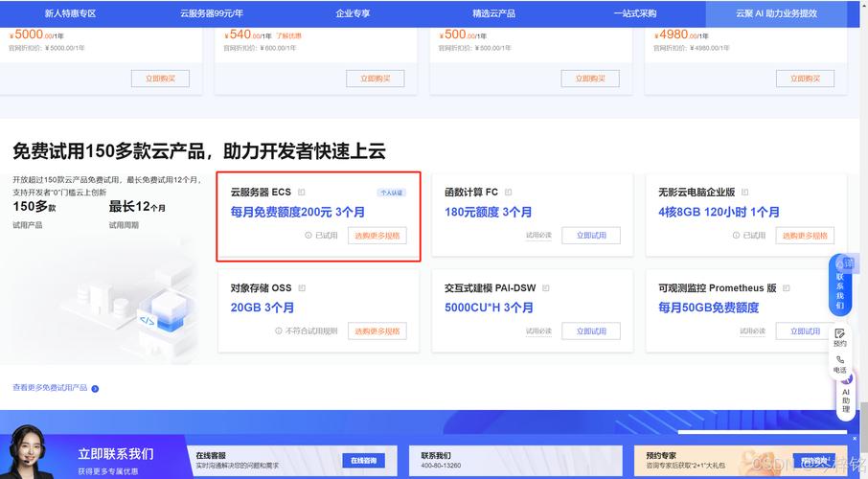Click the 每月免费额度200元 3个月 text
This screenshot has height=479, width=868.
pos(297,212)
